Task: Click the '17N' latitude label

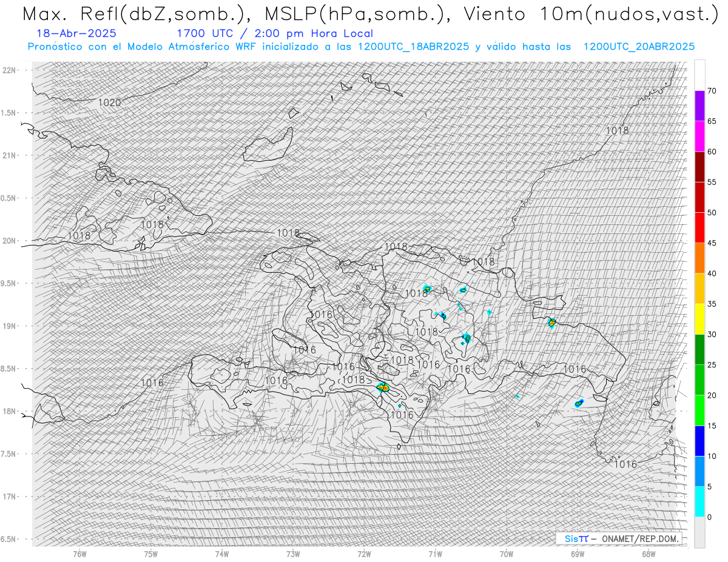Action: [x=10, y=497]
